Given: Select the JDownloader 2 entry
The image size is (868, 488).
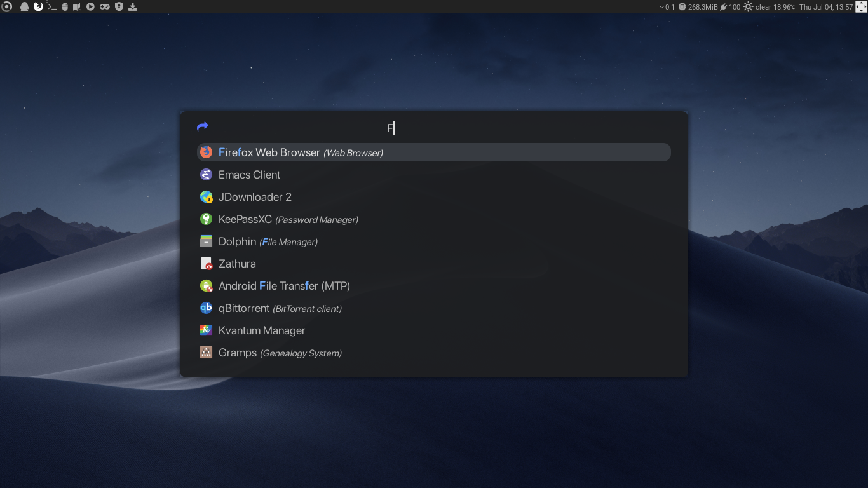Looking at the screenshot, I should (x=434, y=197).
